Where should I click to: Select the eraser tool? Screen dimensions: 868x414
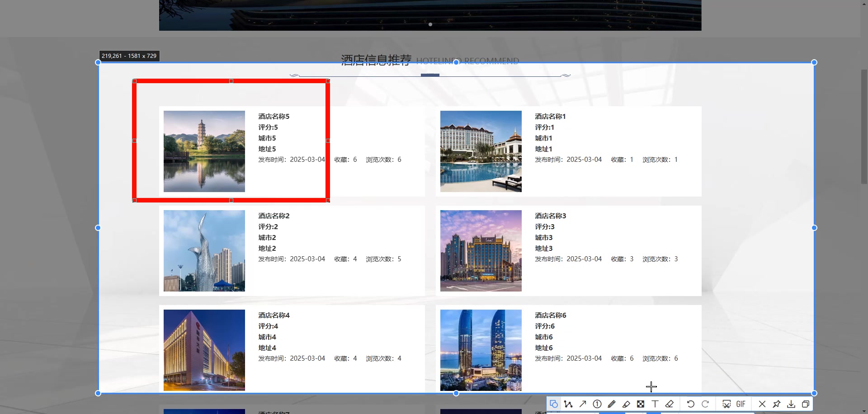pyautogui.click(x=670, y=404)
